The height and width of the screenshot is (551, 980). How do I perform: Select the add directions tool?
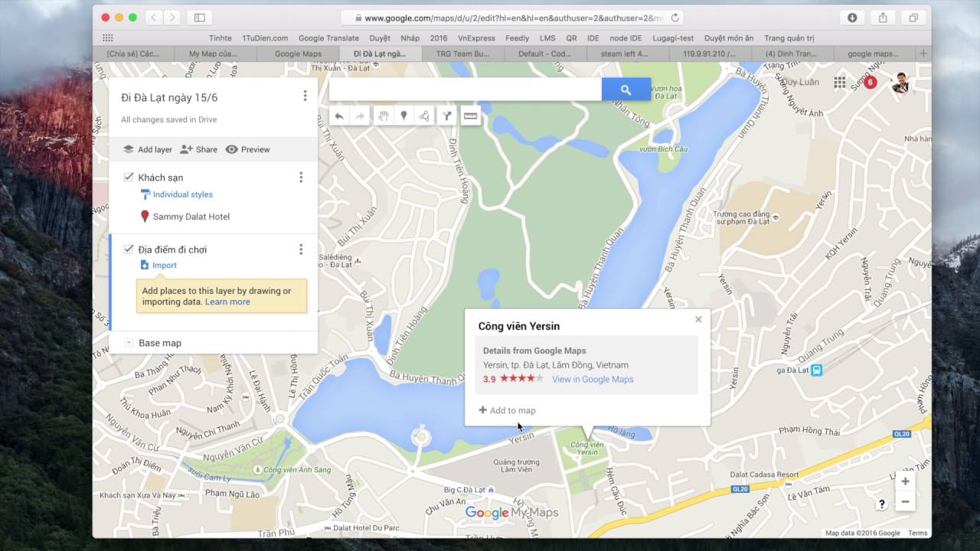[447, 116]
